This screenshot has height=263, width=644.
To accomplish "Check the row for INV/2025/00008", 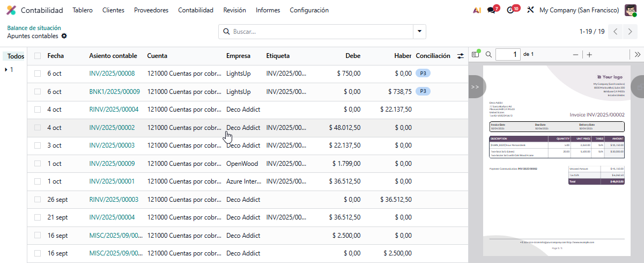I will pyautogui.click(x=38, y=74).
